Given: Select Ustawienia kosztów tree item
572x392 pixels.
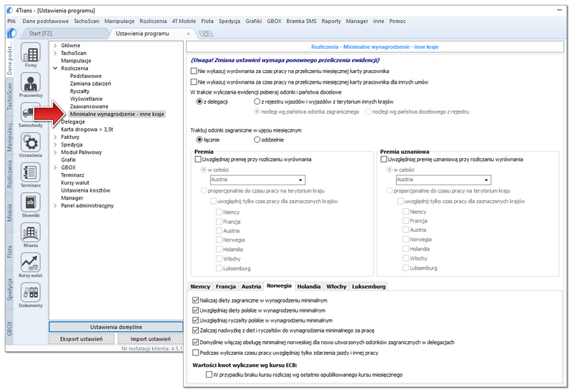Looking at the screenshot, I should pyautogui.click(x=85, y=190).
